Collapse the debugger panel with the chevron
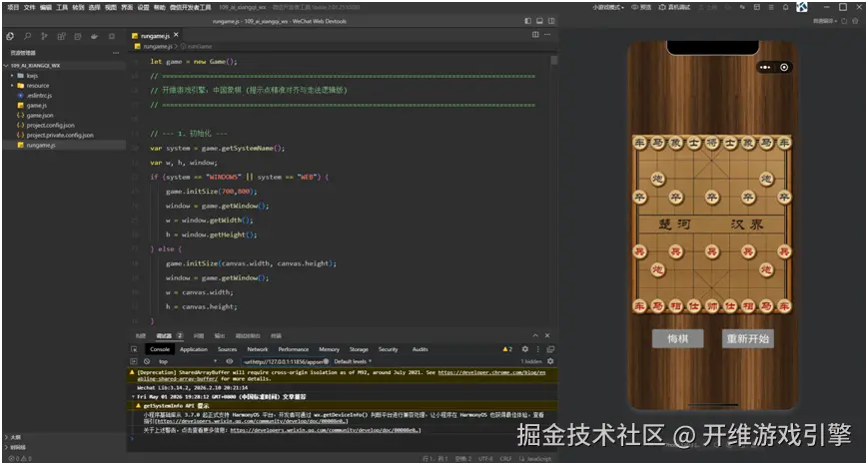This screenshot has width=868, height=465. (535, 335)
